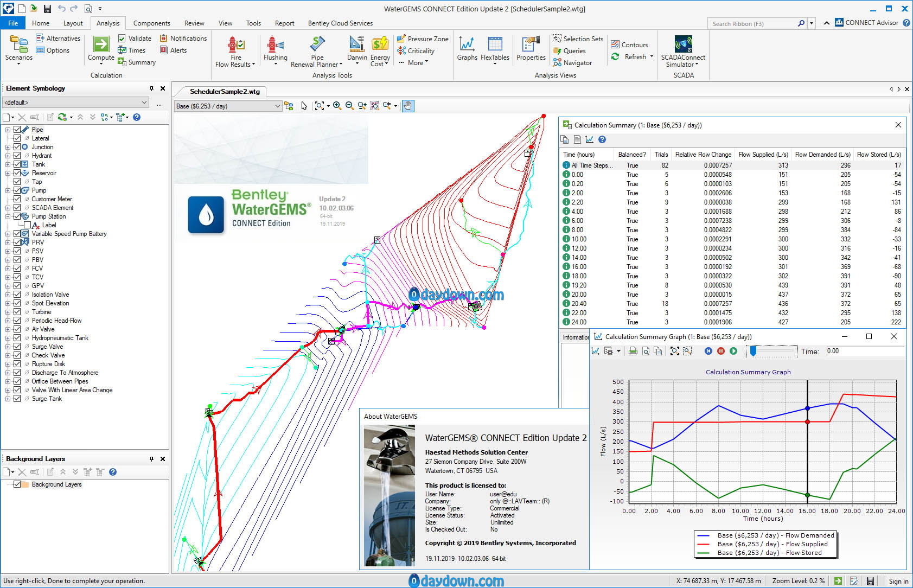913x588 pixels.
Task: Open the Graphs view
Action: click(467, 49)
